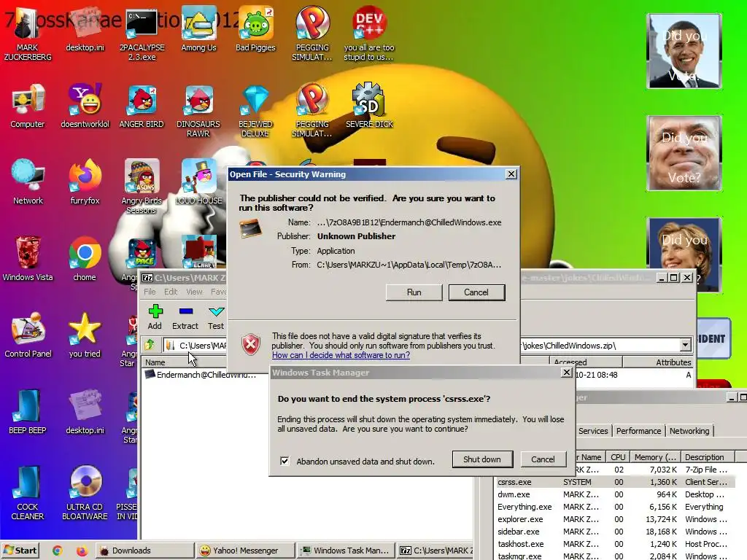This screenshot has width=747, height=560.
Task: Expand the 7-Zip path dropdown arrow
Action: 685,345
